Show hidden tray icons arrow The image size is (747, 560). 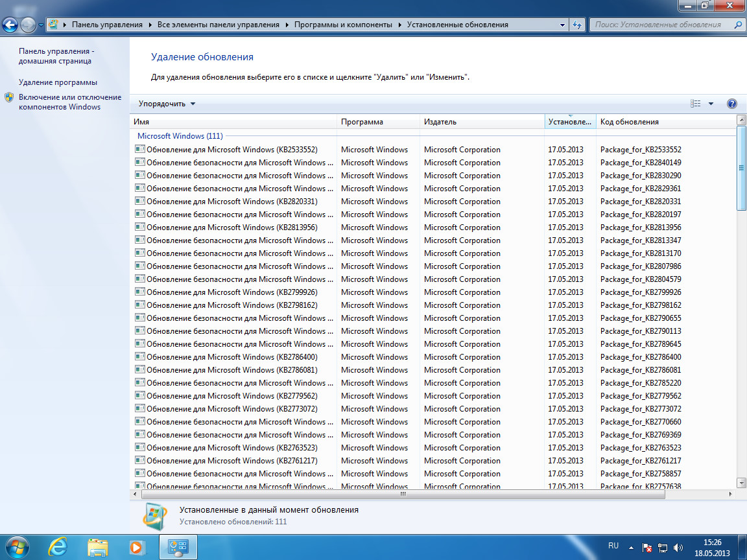tap(631, 548)
